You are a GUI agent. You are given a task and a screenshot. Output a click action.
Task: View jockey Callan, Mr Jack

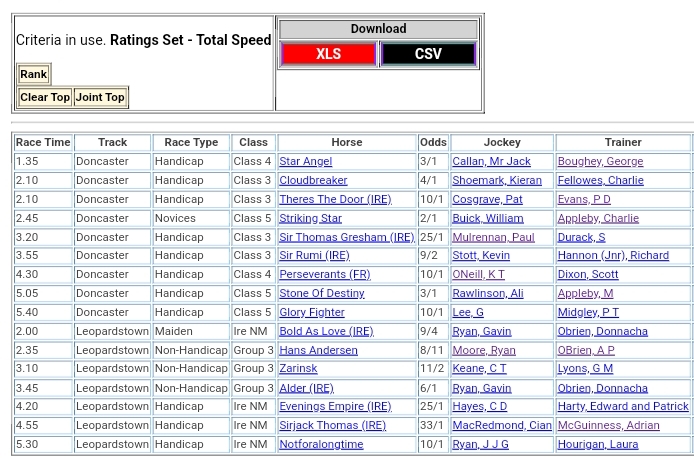[491, 162]
